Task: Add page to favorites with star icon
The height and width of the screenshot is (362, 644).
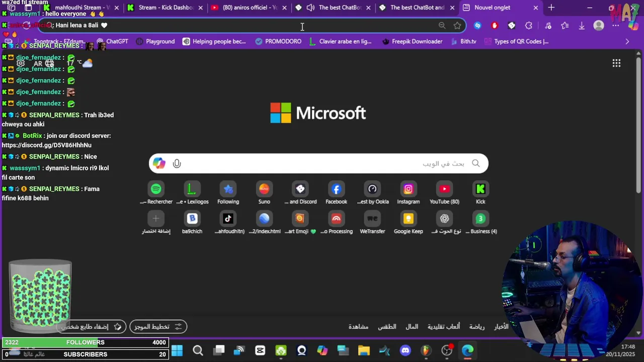Action: (457, 25)
